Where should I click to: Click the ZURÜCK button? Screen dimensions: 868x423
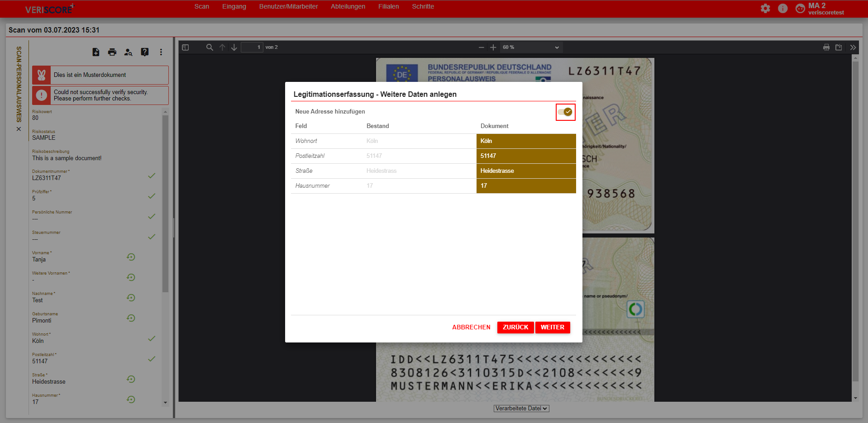[x=515, y=327]
